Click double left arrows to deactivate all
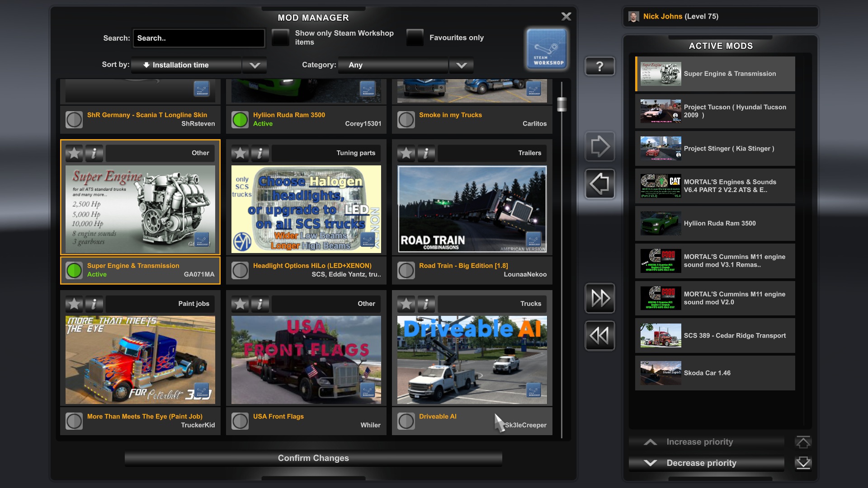868x488 pixels. 599,336
